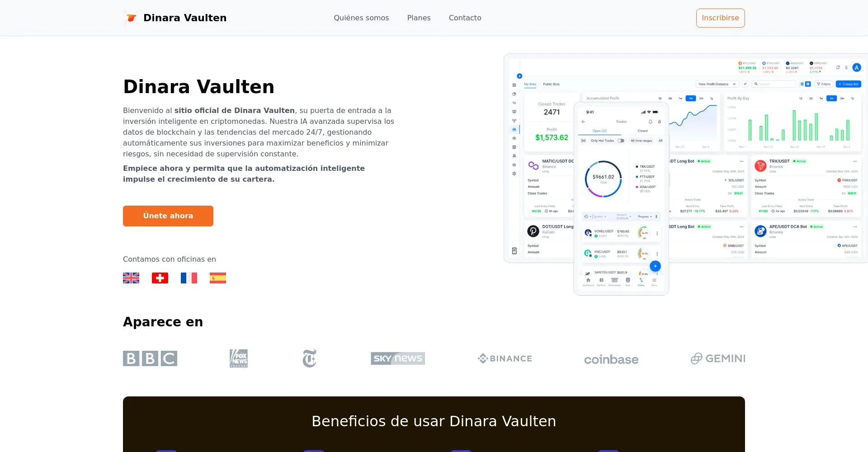Click the large Dinara Vaulten page heading
The height and width of the screenshot is (452, 868).
tap(199, 86)
